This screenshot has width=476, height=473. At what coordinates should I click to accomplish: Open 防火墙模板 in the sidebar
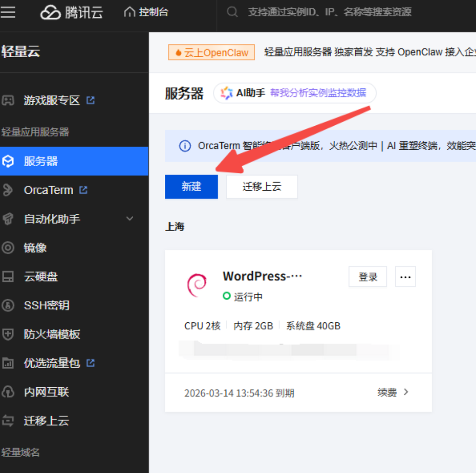(45, 335)
